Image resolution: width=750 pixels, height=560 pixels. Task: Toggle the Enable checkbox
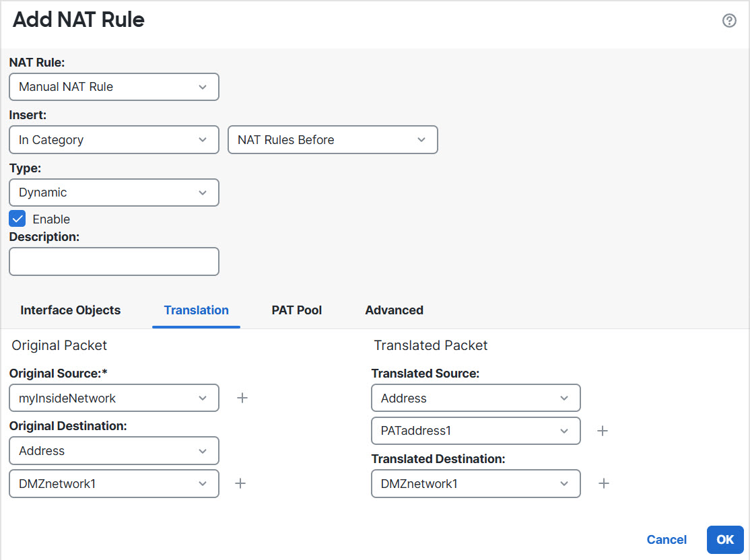pyautogui.click(x=18, y=219)
